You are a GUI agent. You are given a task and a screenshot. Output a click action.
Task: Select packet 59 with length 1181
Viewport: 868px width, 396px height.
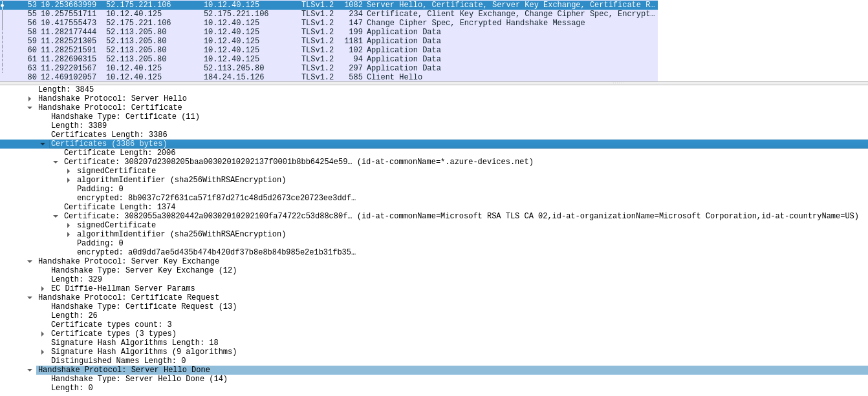pyautogui.click(x=329, y=41)
